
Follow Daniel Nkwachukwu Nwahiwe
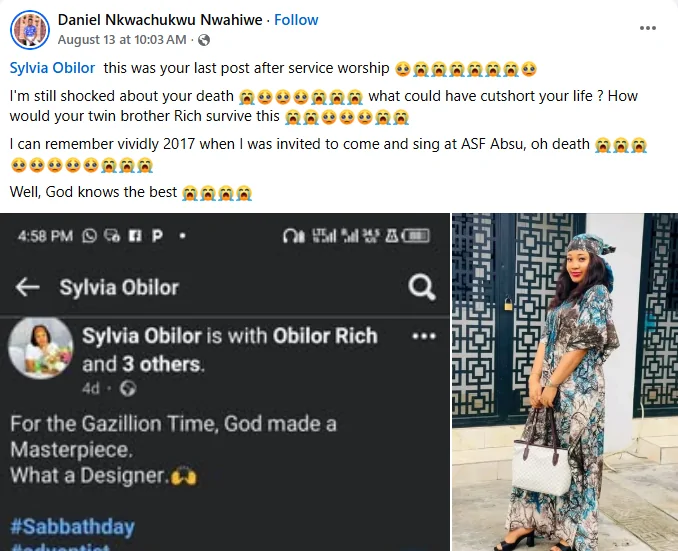coord(296,20)
